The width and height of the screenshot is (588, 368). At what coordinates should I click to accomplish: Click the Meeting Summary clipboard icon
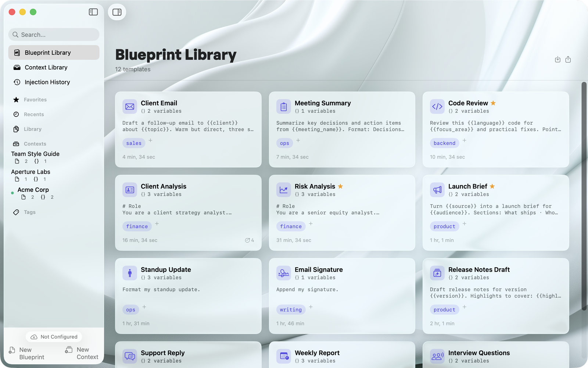tap(284, 107)
